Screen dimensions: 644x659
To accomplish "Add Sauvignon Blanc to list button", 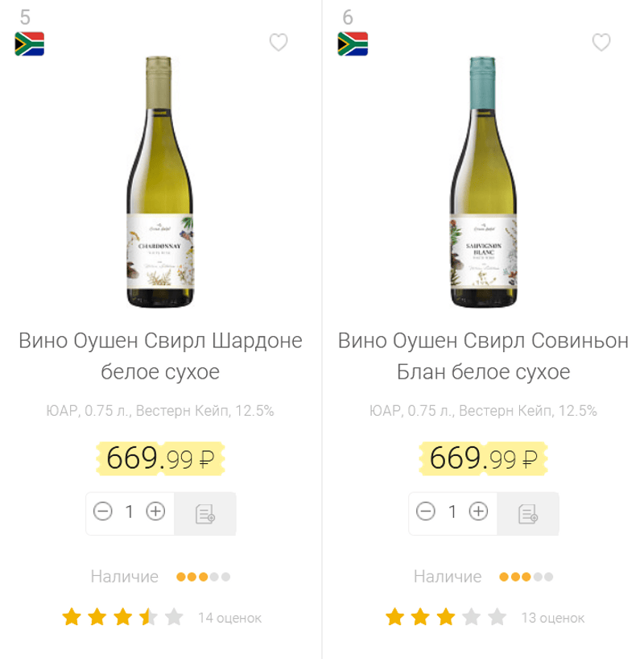I will pyautogui.click(x=528, y=513).
